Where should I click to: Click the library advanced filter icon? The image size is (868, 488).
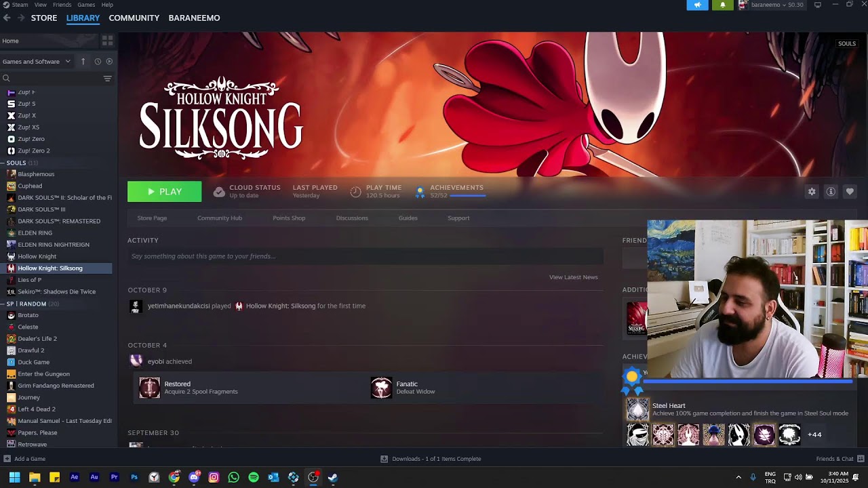(107, 79)
